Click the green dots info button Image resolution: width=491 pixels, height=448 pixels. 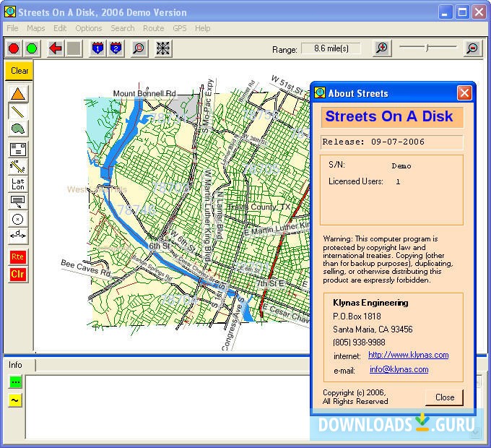[15, 382]
